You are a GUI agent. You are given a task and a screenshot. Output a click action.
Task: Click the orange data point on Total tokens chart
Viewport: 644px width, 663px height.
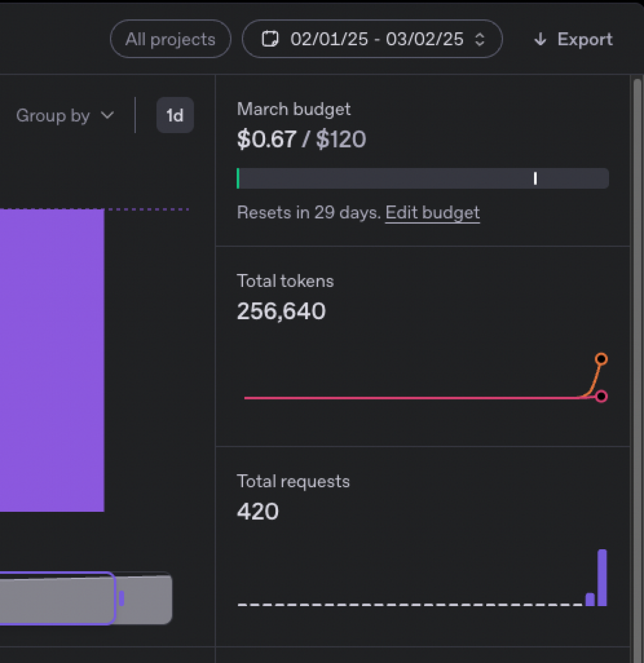pos(602,359)
